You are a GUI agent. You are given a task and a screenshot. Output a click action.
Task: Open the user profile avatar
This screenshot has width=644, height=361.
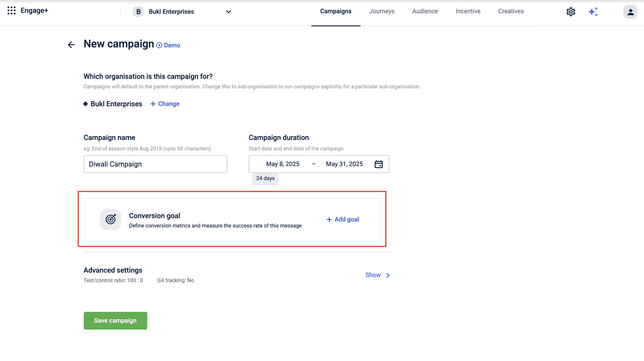(x=630, y=12)
